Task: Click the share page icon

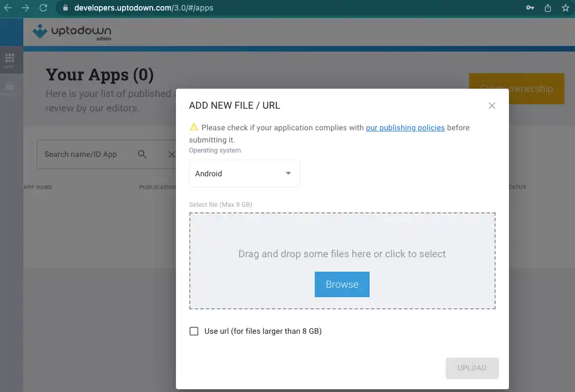Action: point(548,8)
